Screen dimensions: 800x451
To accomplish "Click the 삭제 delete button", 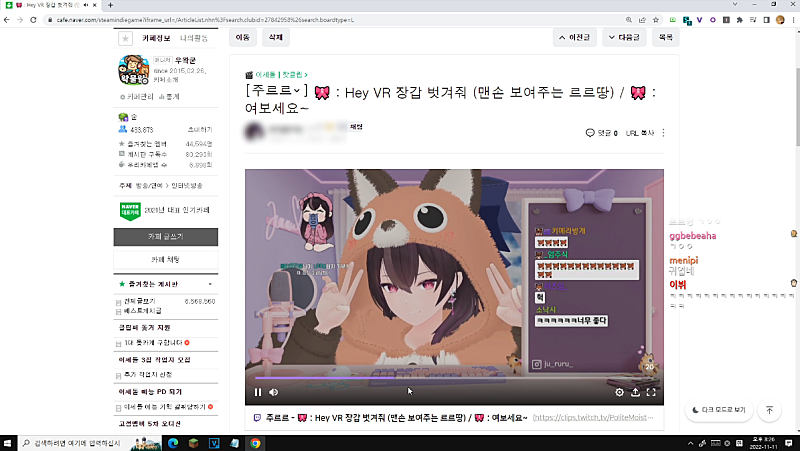I will (276, 37).
